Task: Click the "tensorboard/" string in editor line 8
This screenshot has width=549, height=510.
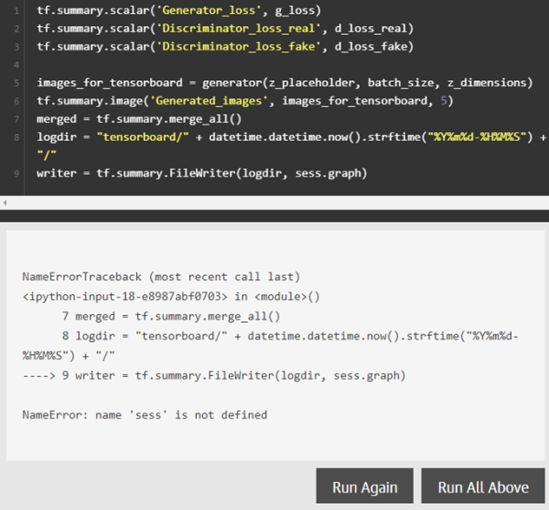Action: (143, 137)
